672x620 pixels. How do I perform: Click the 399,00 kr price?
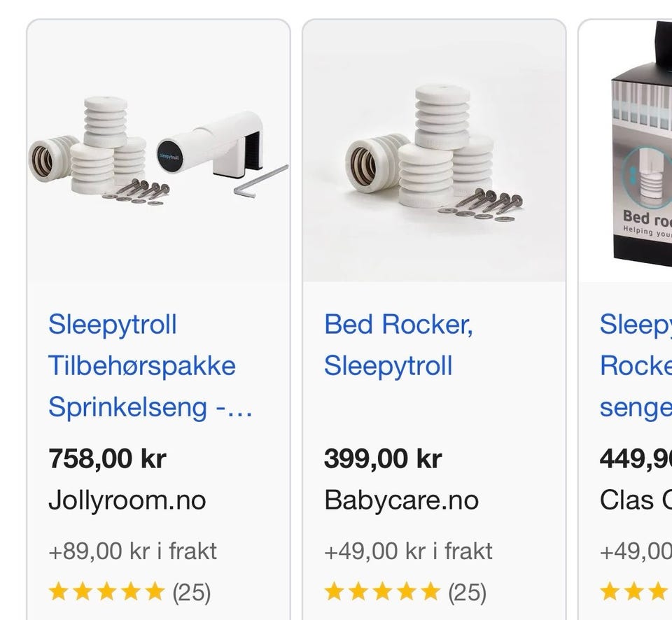383,459
